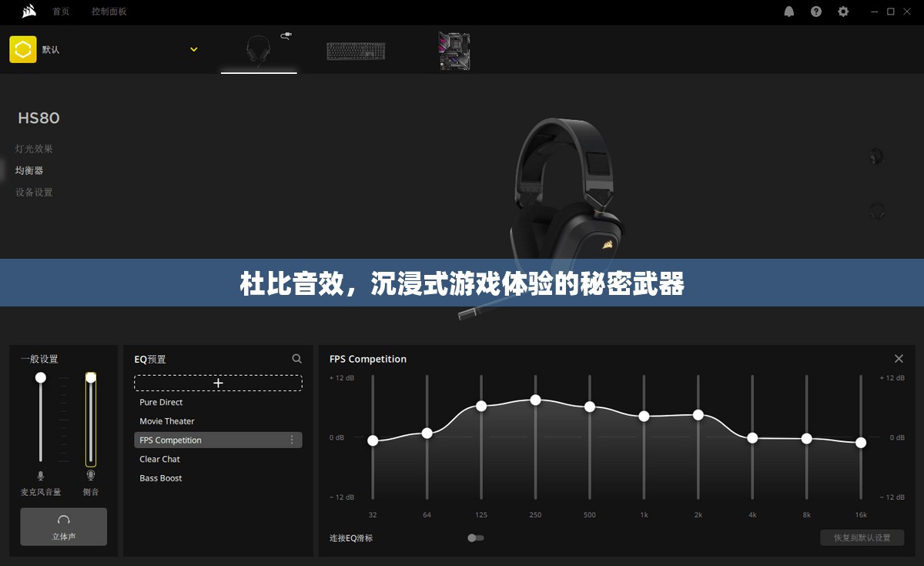924x566 pixels.
Task: Open the 设备设置 section
Action: [x=34, y=192]
